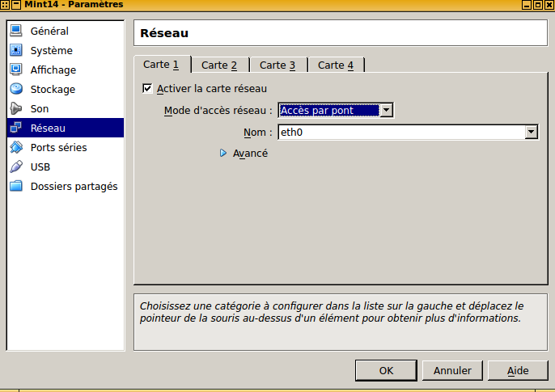This screenshot has width=555, height=392.
Task: Expand the Avancé section
Action: (x=223, y=153)
